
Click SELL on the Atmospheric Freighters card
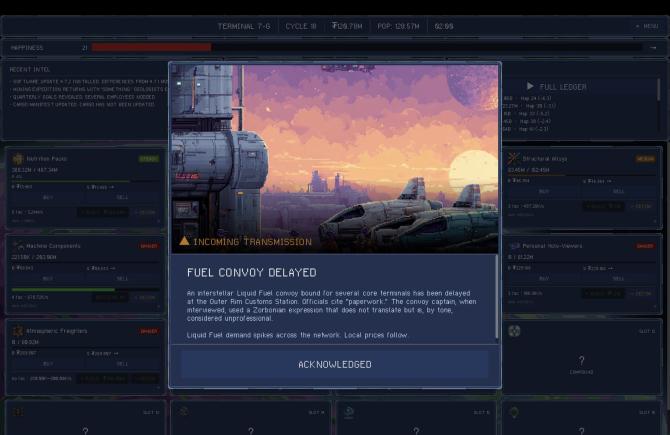click(122, 364)
